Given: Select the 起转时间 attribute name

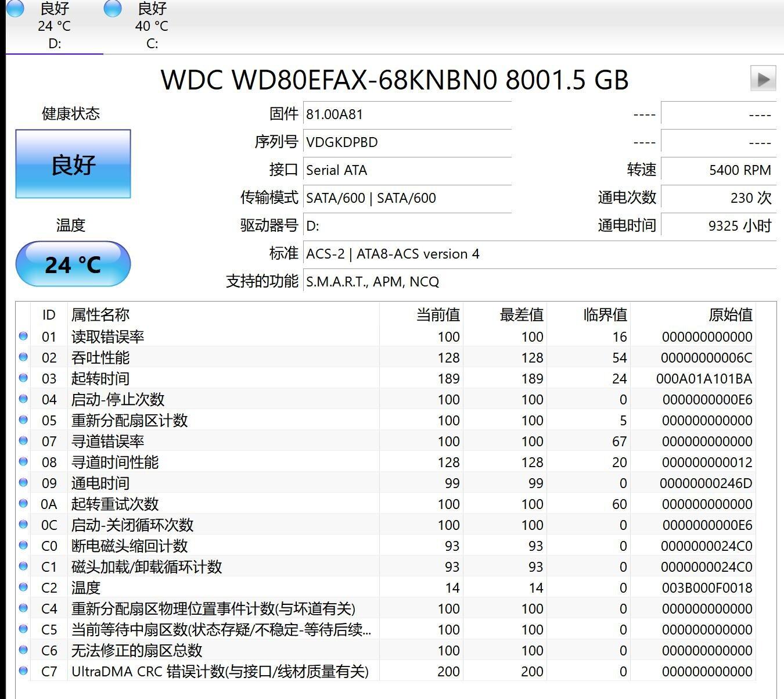Looking at the screenshot, I should point(100,378).
